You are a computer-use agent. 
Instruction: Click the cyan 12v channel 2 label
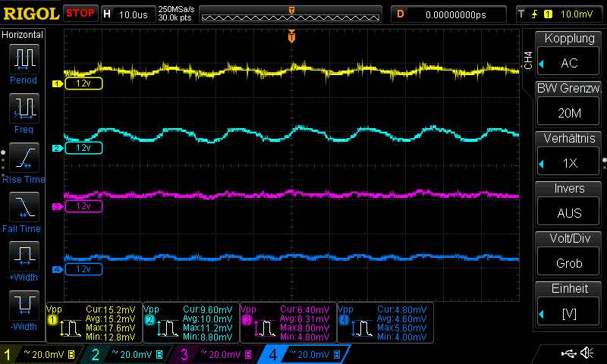click(83, 148)
